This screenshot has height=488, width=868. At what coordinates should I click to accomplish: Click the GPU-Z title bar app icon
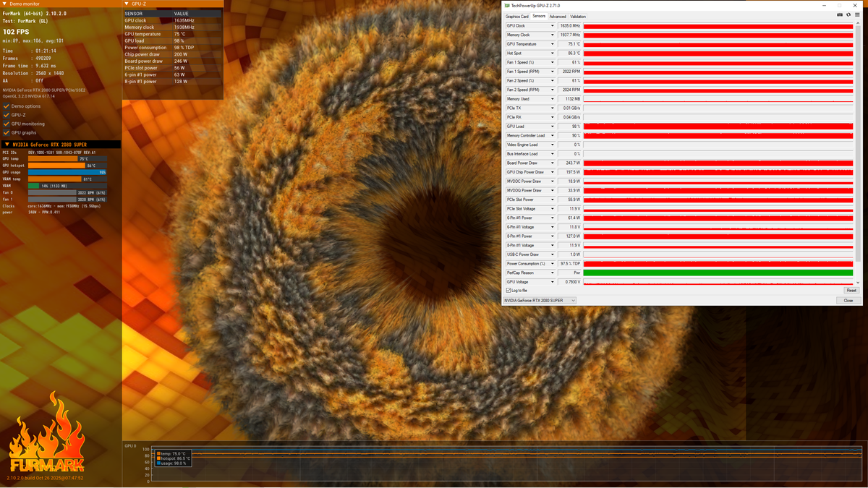[507, 6]
